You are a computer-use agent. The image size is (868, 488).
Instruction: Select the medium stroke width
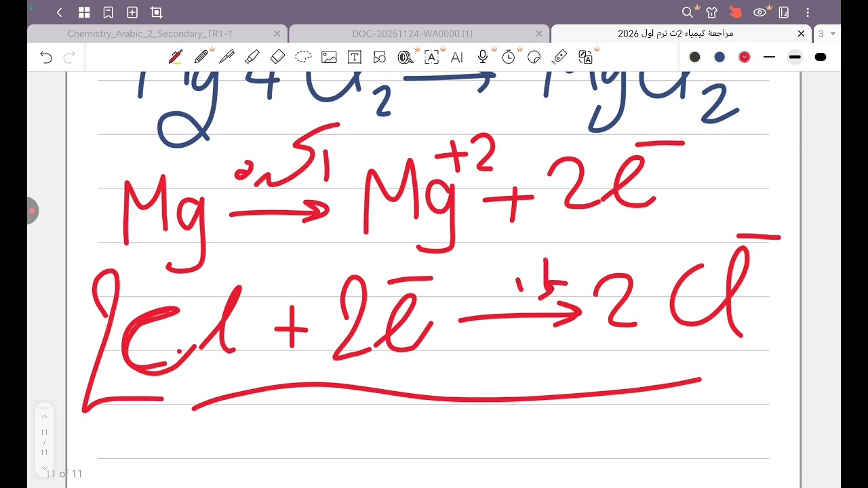click(x=795, y=57)
